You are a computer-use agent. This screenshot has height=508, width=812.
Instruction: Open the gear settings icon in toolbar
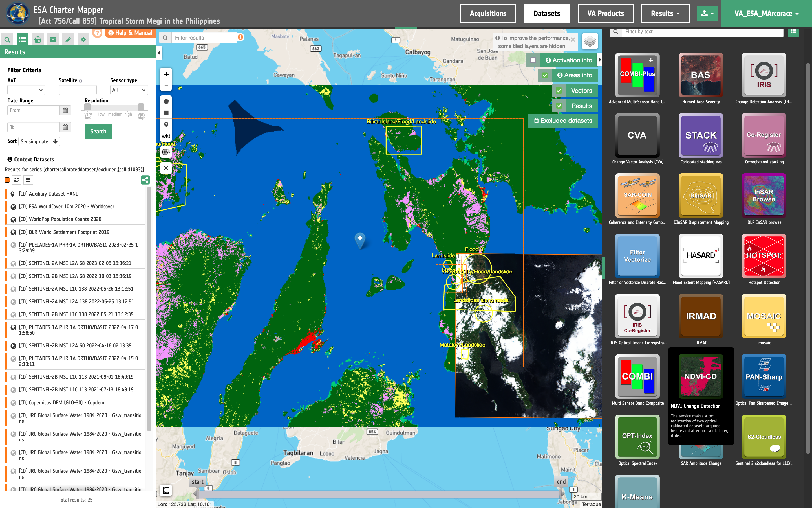point(83,40)
